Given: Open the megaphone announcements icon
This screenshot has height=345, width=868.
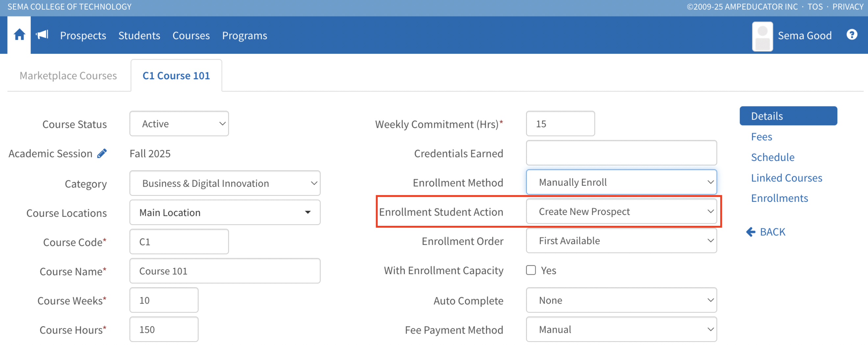Looking at the screenshot, I should [42, 35].
